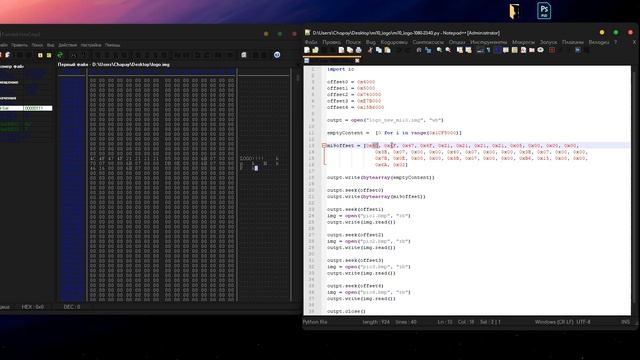Viewport: 640px width, 360px height.
Task: Select the yellow folder icon on desktop
Action: [514, 11]
